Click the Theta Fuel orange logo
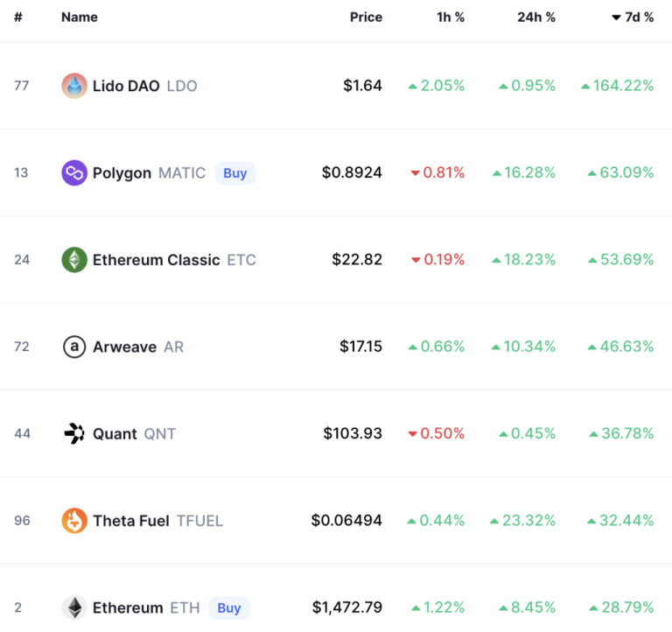 click(x=74, y=521)
